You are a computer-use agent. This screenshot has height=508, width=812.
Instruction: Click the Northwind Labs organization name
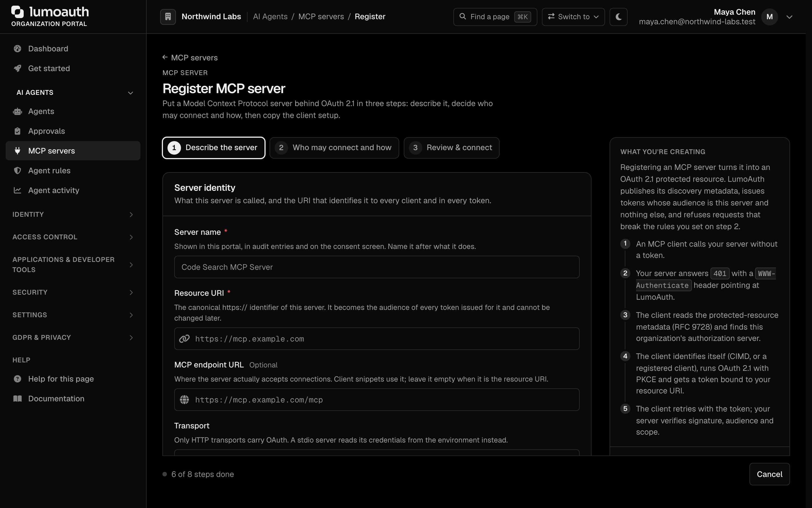coord(211,16)
